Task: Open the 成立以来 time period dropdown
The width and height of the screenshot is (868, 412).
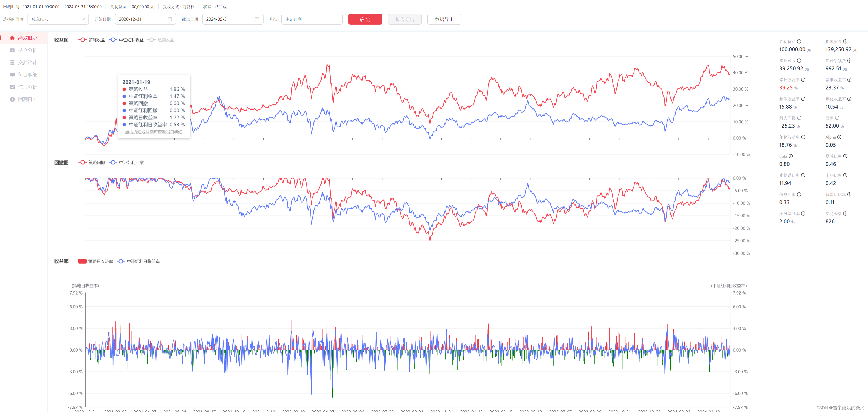Action: (58, 20)
